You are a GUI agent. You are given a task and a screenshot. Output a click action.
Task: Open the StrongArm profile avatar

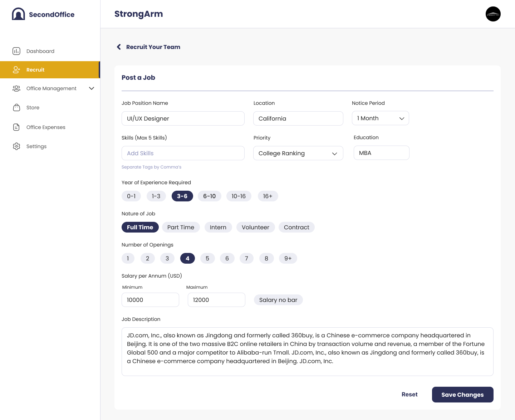[x=493, y=14]
